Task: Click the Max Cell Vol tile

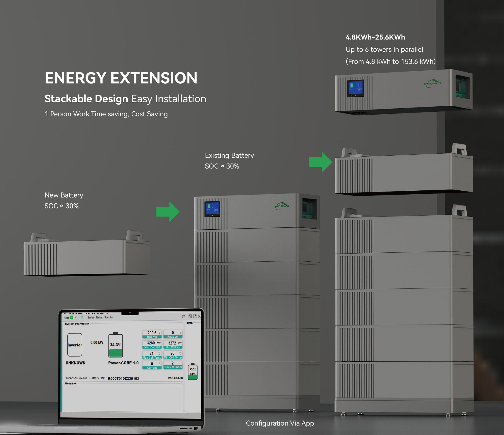Action: pyautogui.click(x=152, y=344)
